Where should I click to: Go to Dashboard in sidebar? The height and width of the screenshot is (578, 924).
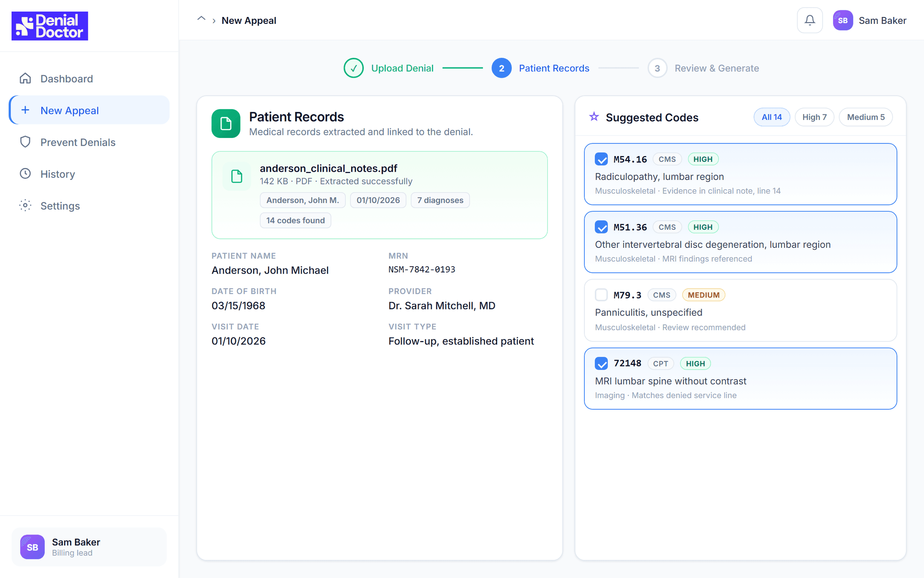point(89,79)
